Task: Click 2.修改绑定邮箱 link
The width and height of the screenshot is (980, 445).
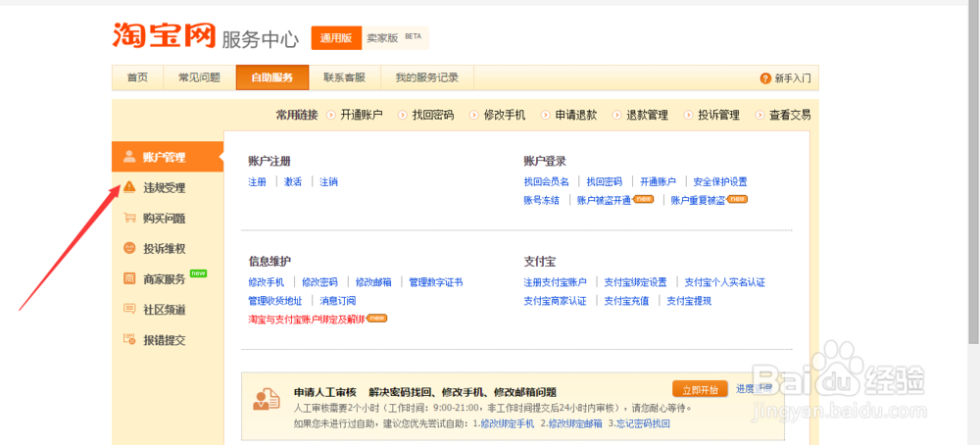Action: (571, 423)
